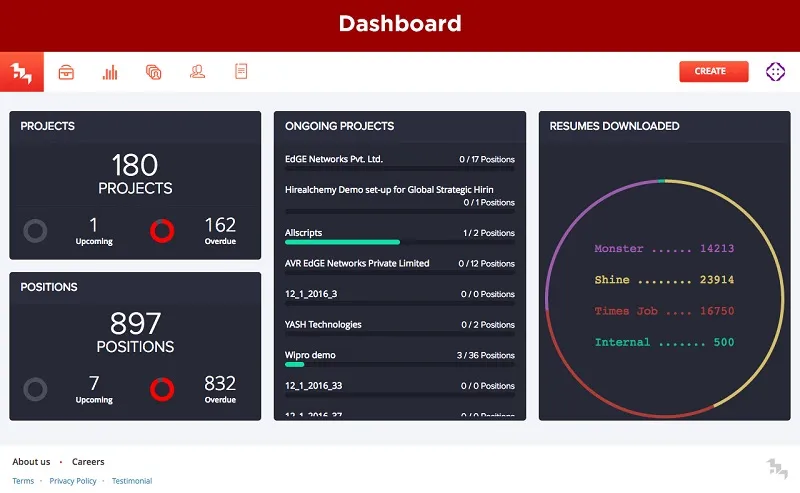Click the footer logo icon

pyautogui.click(x=777, y=468)
